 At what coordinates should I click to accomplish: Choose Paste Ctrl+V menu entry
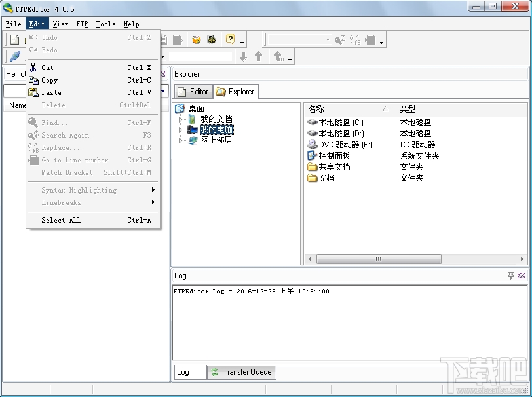(x=92, y=92)
